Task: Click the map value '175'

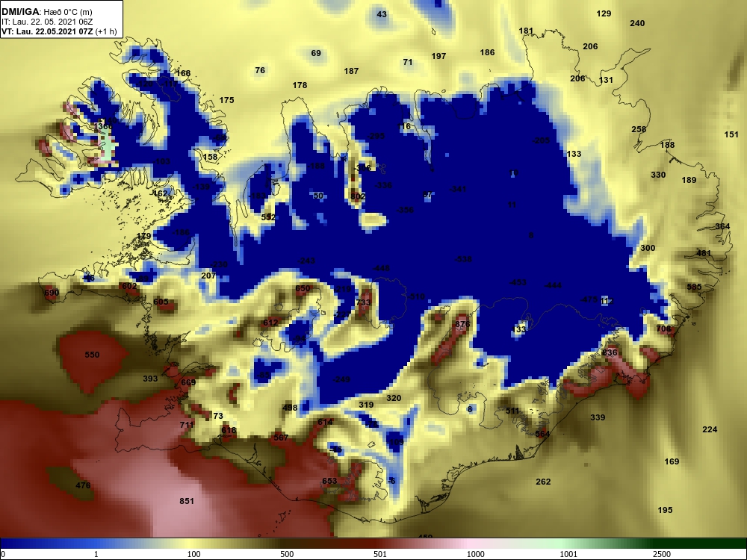Action: pyautogui.click(x=226, y=100)
